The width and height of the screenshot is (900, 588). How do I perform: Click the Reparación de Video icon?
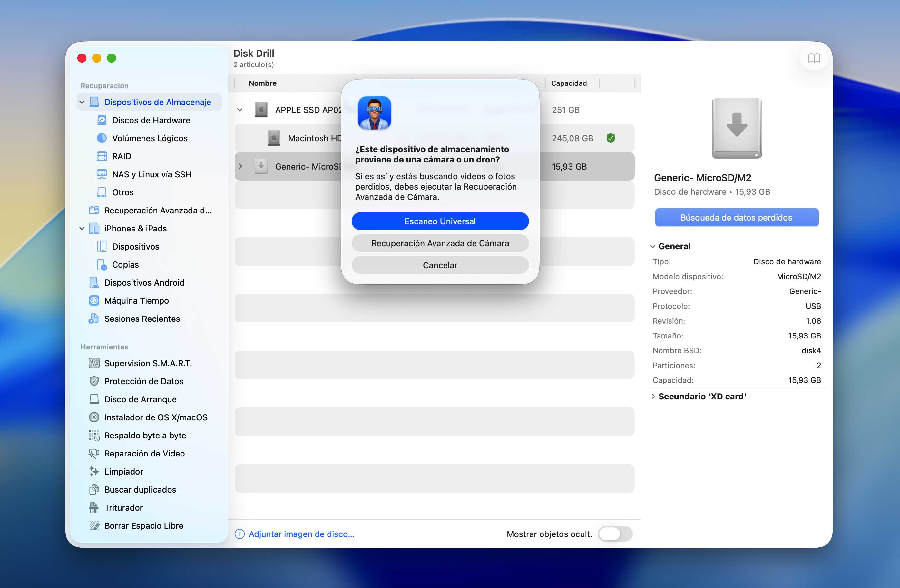[x=94, y=453]
